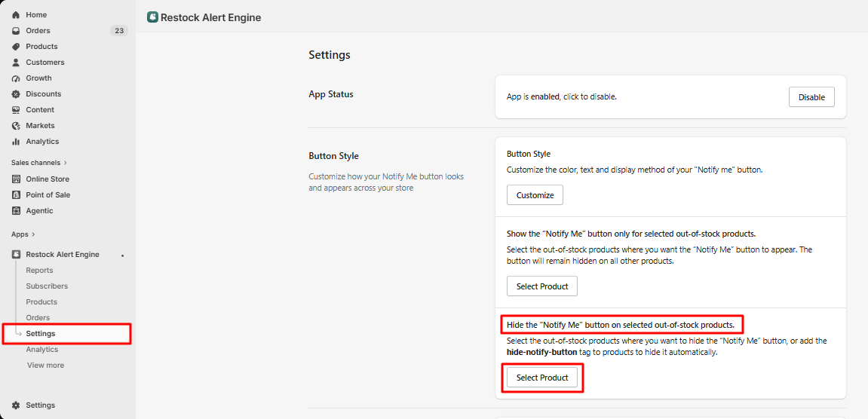Viewport: 868px width, 419px height.
Task: Click the Restock Alert Engine sidebar app icon
Action: [16, 255]
